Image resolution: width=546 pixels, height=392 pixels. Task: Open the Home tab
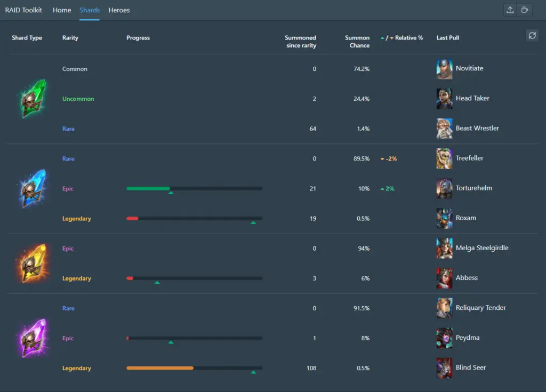click(62, 10)
